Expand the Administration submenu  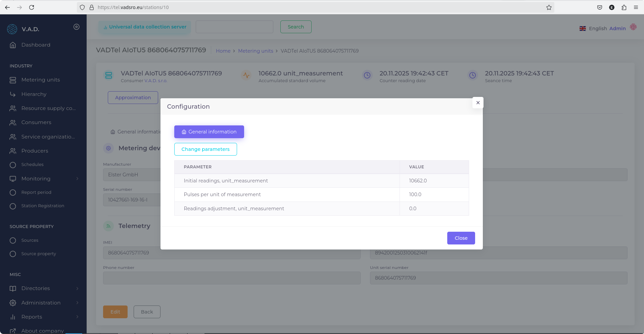click(77, 303)
